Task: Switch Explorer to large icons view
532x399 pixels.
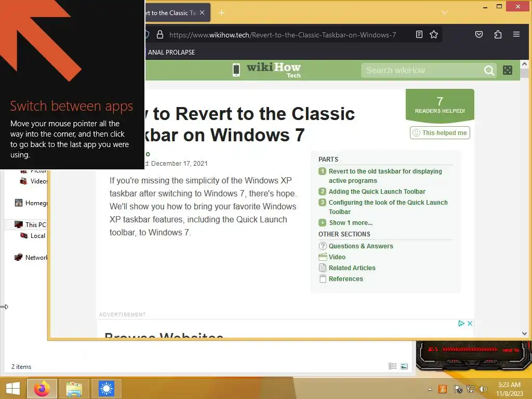Action: (404, 366)
